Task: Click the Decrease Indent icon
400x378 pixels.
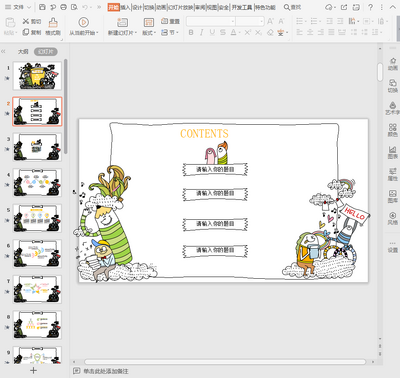Action: [329, 21]
